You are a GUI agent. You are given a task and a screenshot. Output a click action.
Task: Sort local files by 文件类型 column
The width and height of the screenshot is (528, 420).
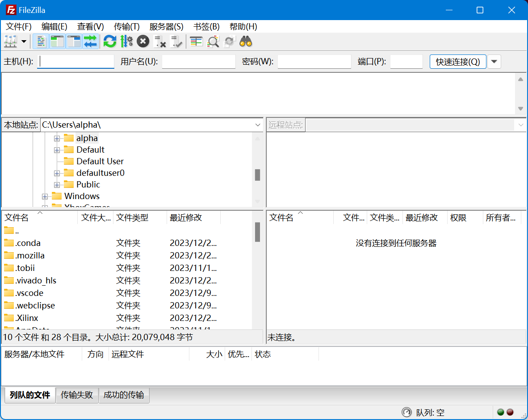(140, 217)
